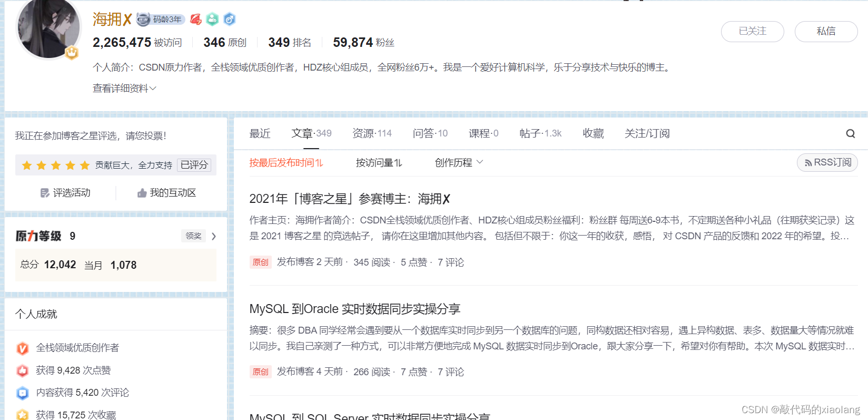Switch to the 帖子 1.3k tab
868x420 pixels.
click(x=540, y=133)
